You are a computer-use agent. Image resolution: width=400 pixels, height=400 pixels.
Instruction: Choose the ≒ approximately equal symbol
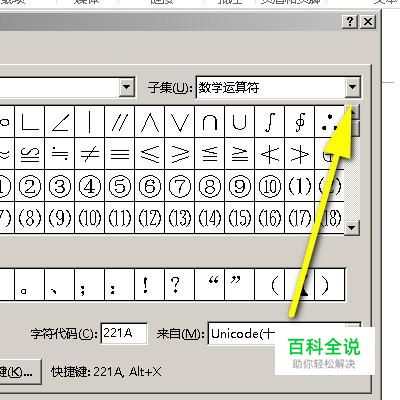(x=60, y=154)
